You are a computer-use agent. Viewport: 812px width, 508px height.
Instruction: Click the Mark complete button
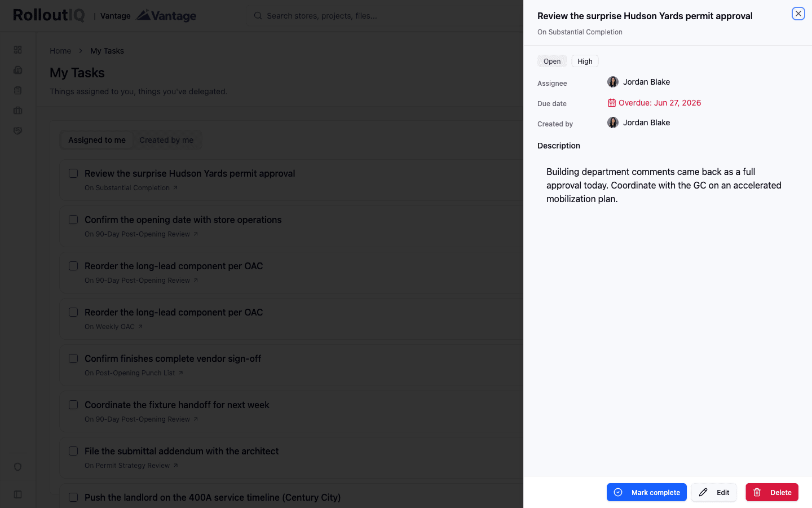(646, 492)
